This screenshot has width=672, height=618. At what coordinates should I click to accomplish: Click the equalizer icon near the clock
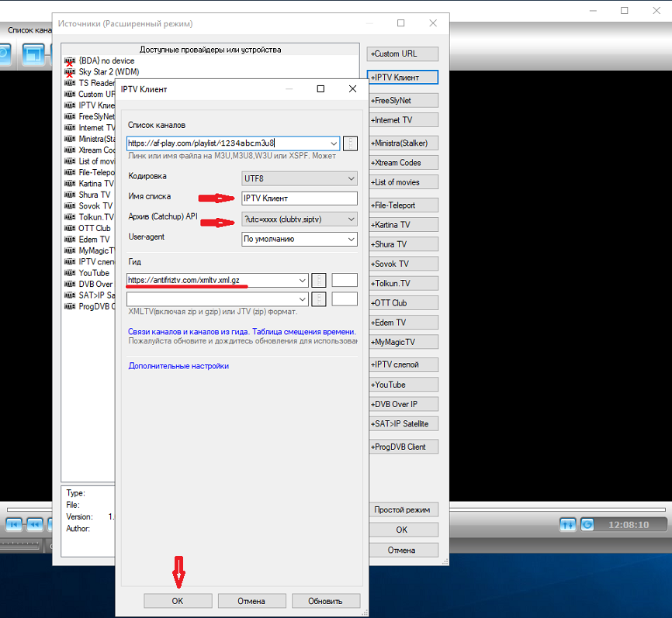point(567,525)
